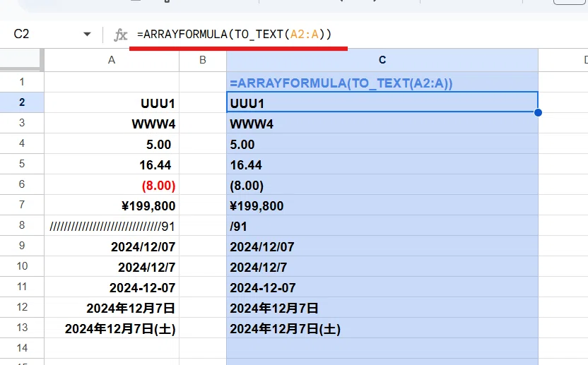Click the fx function icon
This screenshot has height=365, width=588.
(x=120, y=35)
